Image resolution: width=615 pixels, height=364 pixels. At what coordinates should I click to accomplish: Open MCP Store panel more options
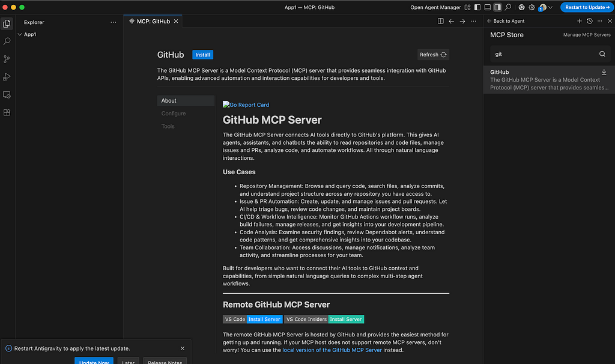click(600, 21)
